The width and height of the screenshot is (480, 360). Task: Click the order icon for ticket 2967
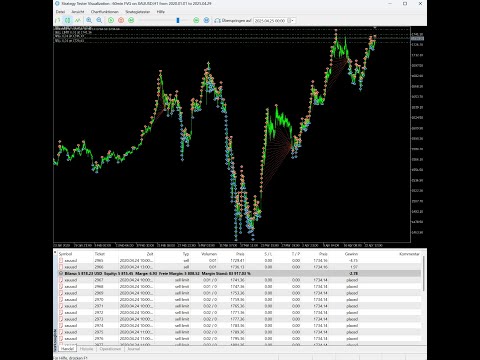coord(61,280)
